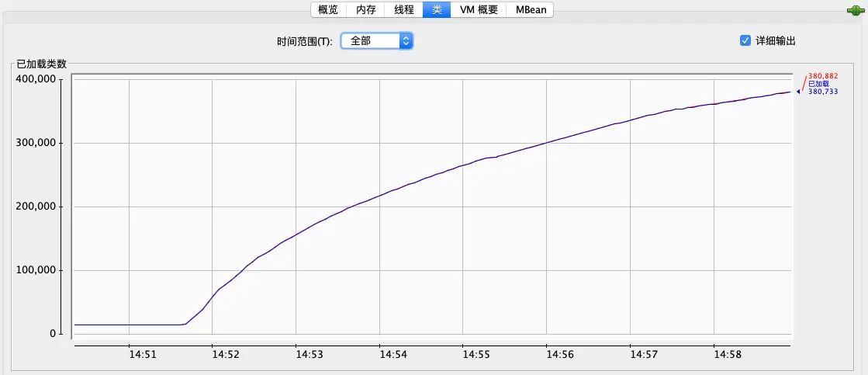Open the 内存 tab
Image resolution: width=868 pixels, height=375 pixels.
[366, 9]
